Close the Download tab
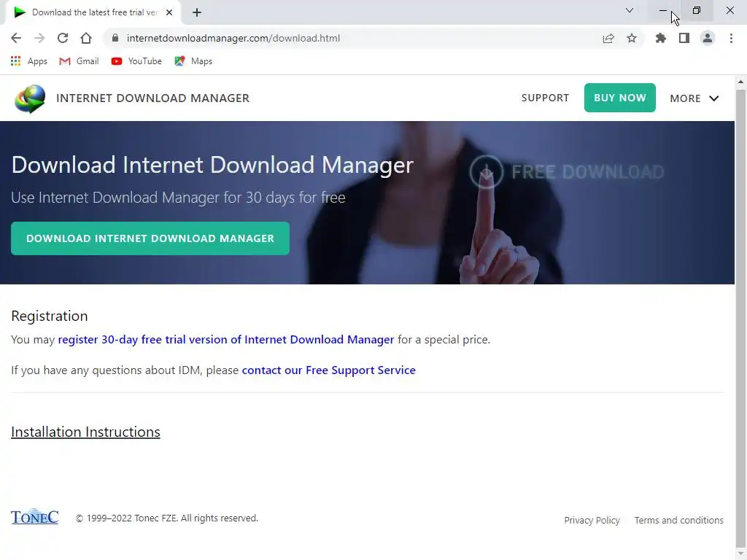This screenshot has width=747, height=560. [169, 12]
